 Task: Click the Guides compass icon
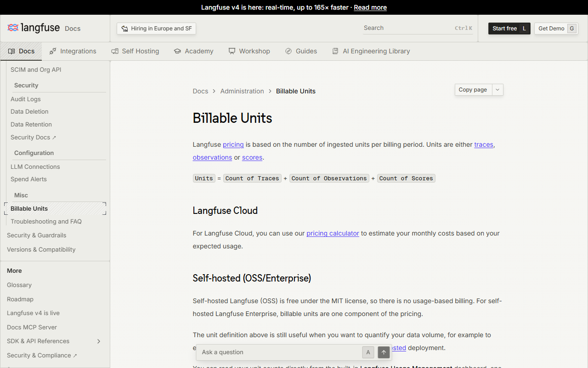pos(288,51)
